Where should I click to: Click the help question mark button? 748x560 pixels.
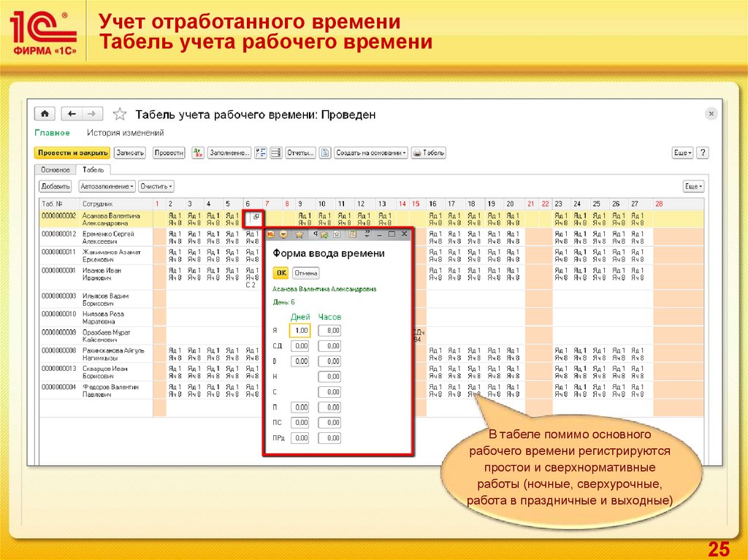pyautogui.click(x=702, y=153)
